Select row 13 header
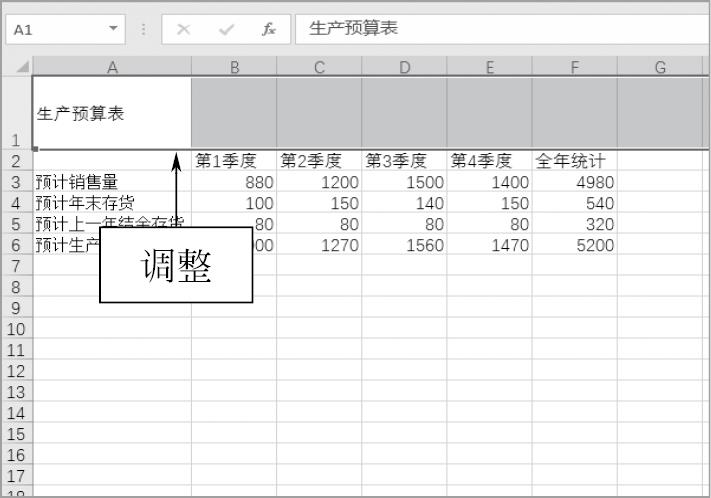Screen dimensions: 711x498 coord(17,391)
